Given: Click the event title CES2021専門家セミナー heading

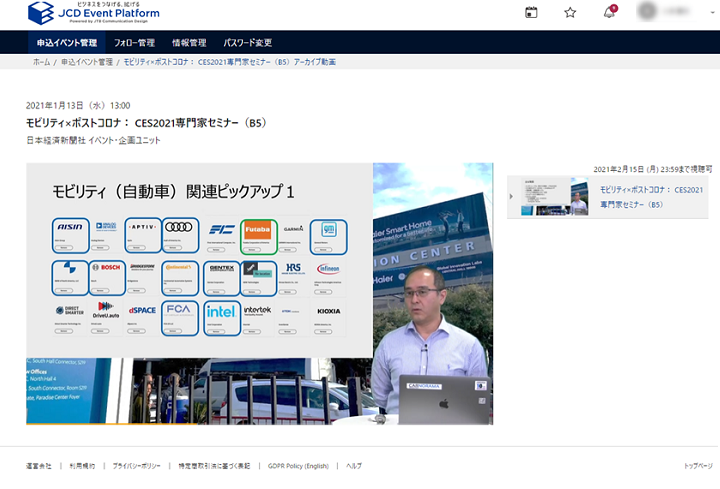Looking at the screenshot, I should (x=146, y=123).
